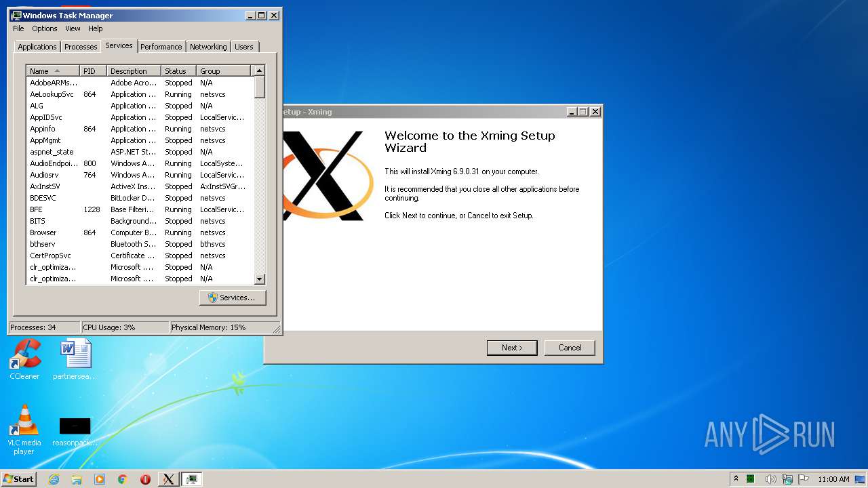868x488 pixels.
Task: Select the AxInstSV service row
Action: [x=140, y=186]
